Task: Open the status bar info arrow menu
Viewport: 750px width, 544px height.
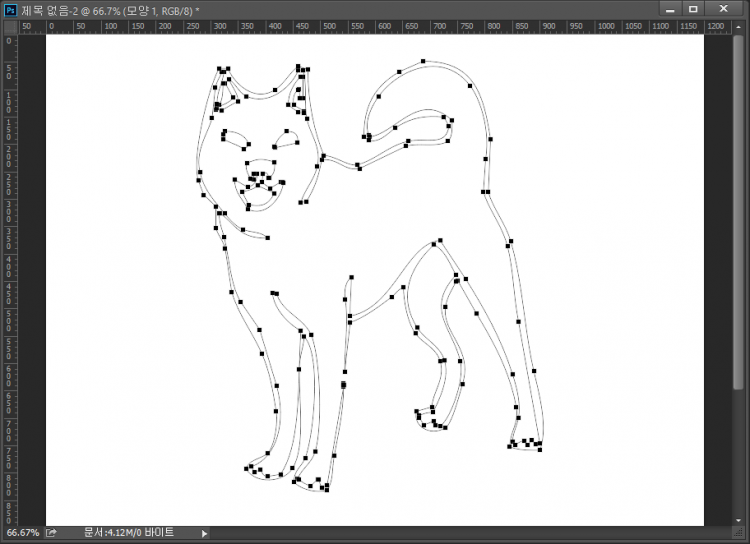Action: point(205,533)
